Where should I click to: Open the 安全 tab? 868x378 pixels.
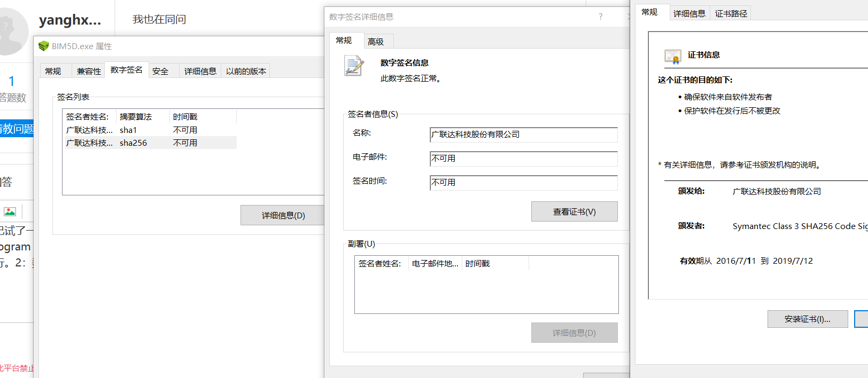click(x=160, y=71)
